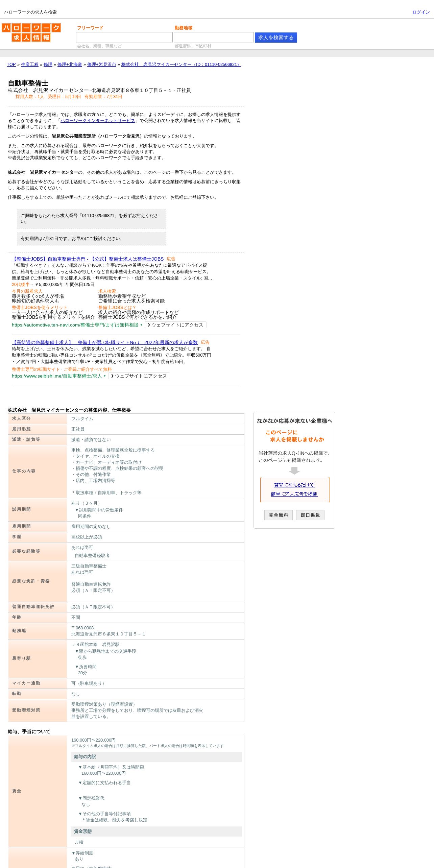Click 有効期限は7月31日です notice
The height and width of the screenshot is (868, 434).
pyautogui.click(x=92, y=239)
